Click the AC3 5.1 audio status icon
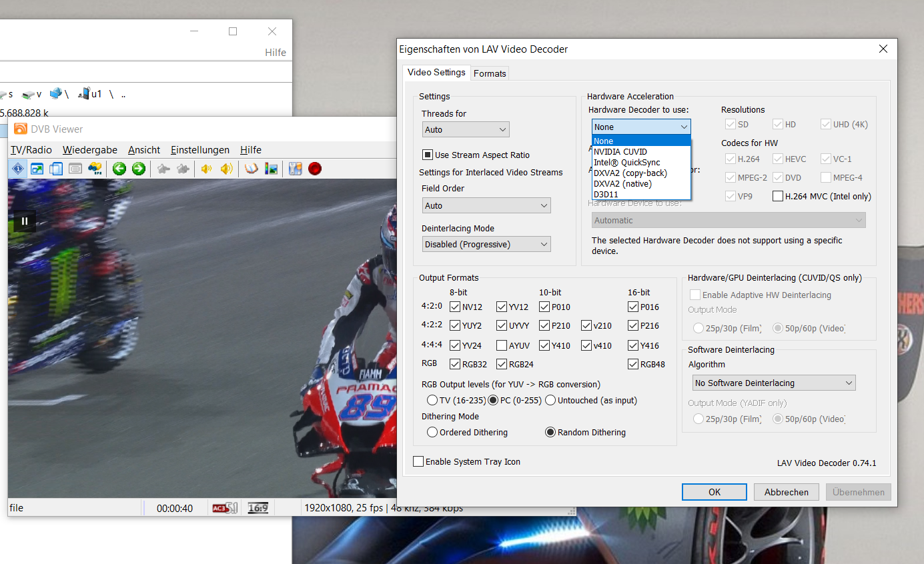 pos(225,508)
